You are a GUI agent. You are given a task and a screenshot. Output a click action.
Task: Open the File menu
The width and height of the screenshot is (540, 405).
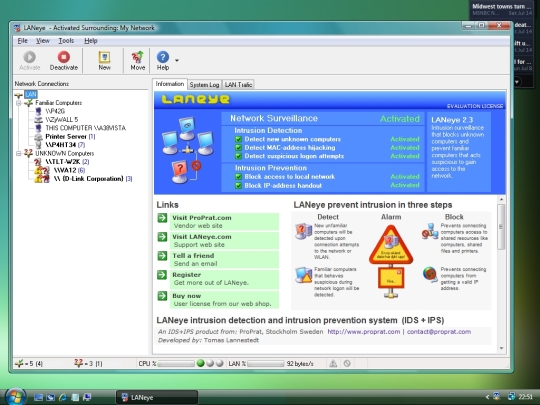pyautogui.click(x=22, y=41)
